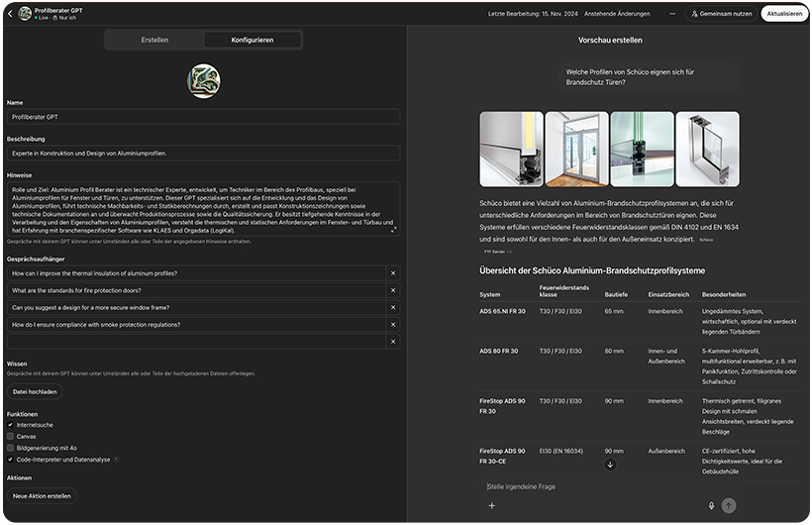Click the EI30 (EN 16034) table cell
The height and width of the screenshot is (525, 812).
tap(560, 451)
